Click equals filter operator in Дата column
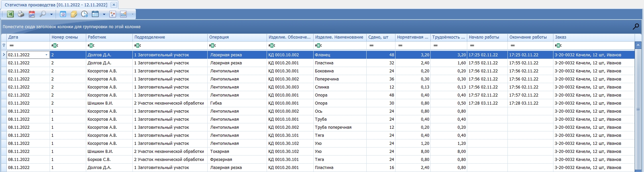 click(x=12, y=45)
